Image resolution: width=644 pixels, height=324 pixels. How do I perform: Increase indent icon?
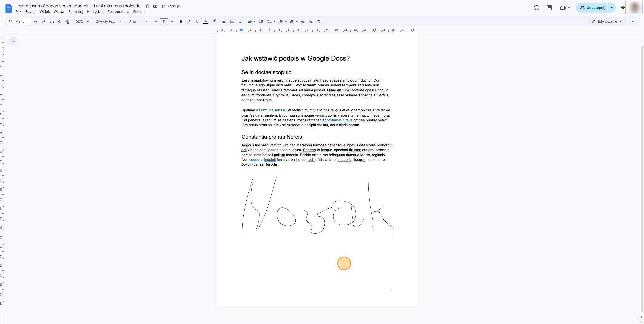click(x=311, y=22)
